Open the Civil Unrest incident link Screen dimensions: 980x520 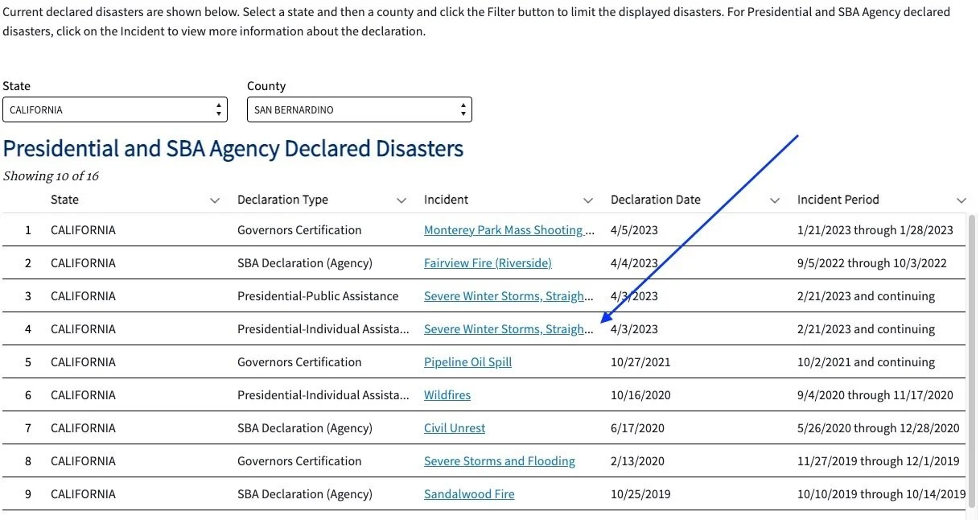pos(455,428)
